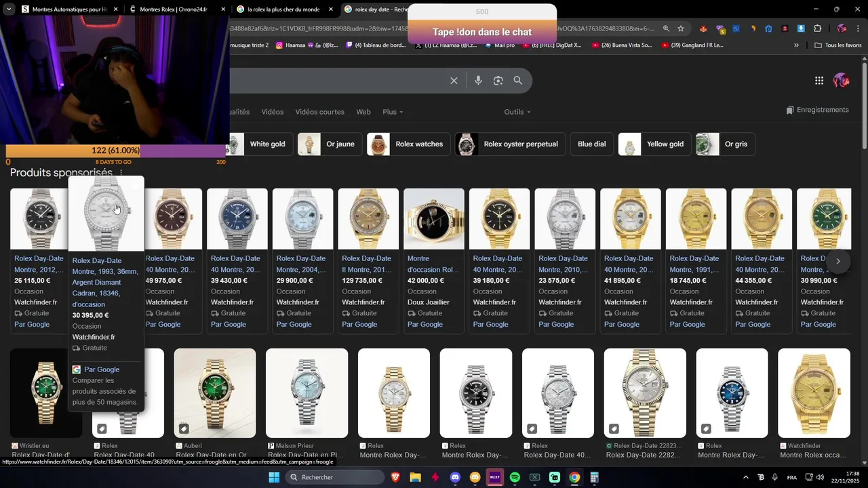Clear the search box with the X icon

(x=454, y=81)
